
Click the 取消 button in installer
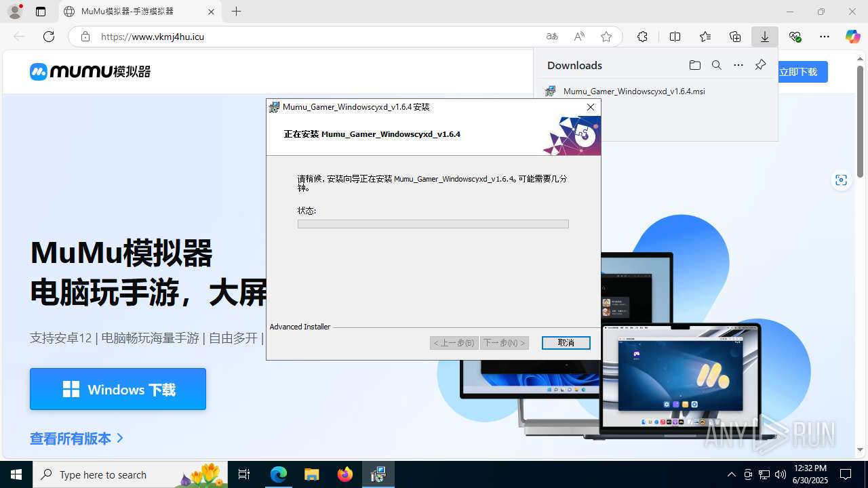[566, 343]
